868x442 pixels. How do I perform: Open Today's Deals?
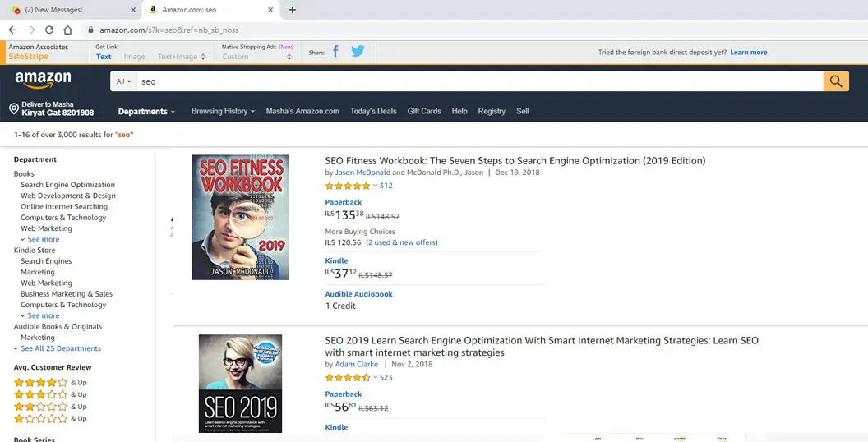(373, 111)
